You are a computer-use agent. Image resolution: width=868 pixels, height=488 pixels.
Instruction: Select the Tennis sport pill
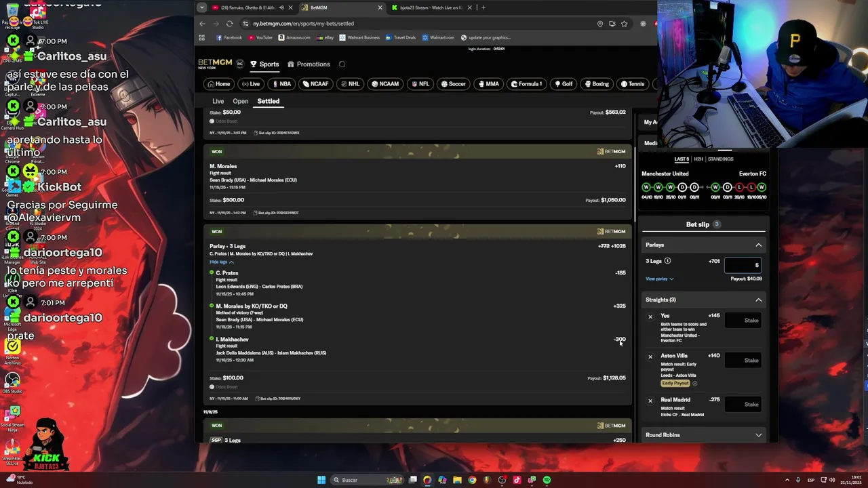tap(632, 84)
